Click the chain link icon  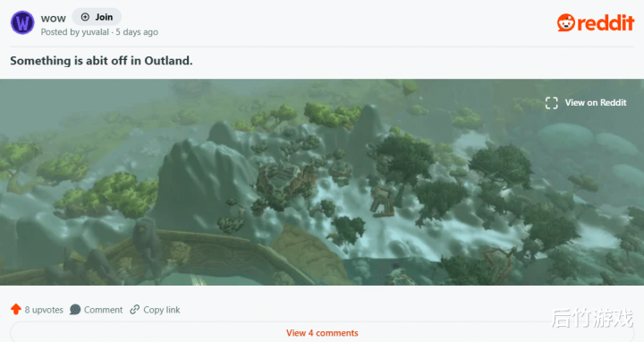click(x=135, y=310)
